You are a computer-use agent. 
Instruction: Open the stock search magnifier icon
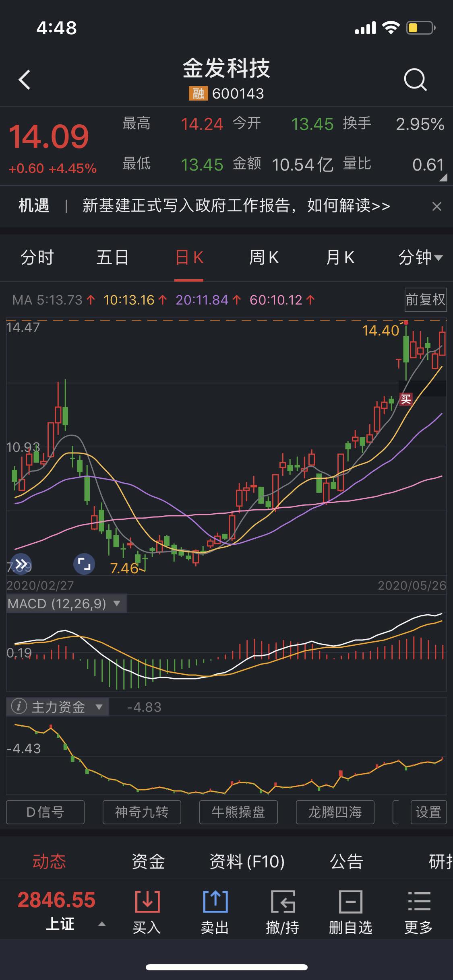pos(415,80)
